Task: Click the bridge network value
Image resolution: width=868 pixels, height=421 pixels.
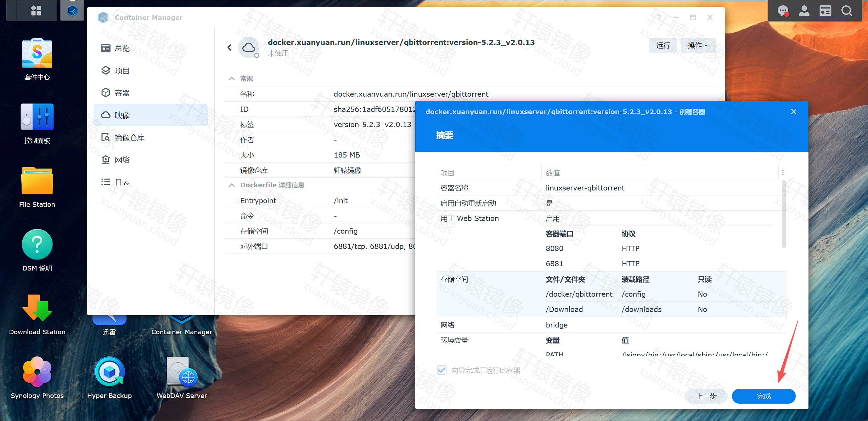Action: (557, 325)
